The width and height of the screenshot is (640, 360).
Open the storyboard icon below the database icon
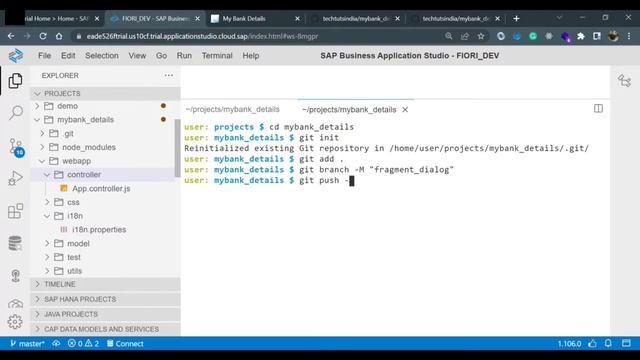(x=16, y=276)
